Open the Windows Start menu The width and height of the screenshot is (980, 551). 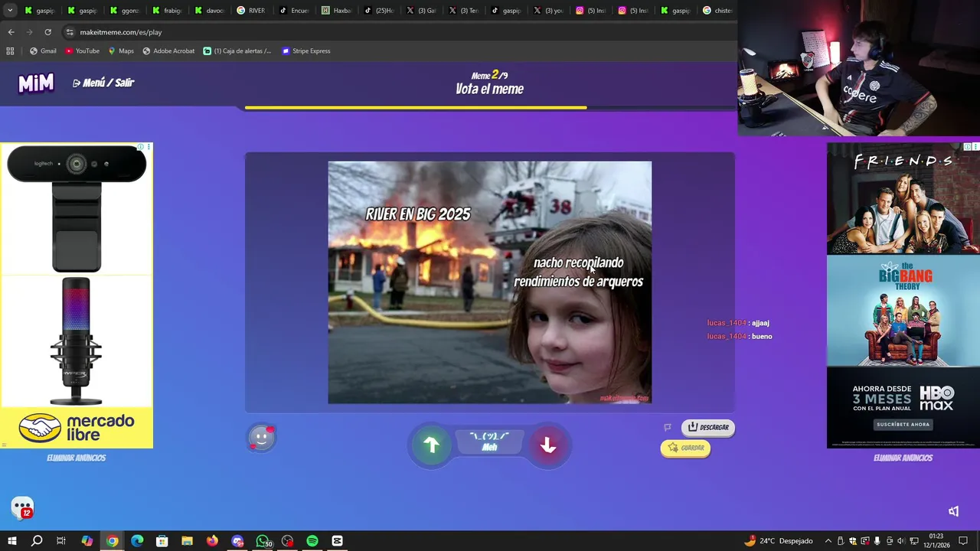tap(11, 541)
